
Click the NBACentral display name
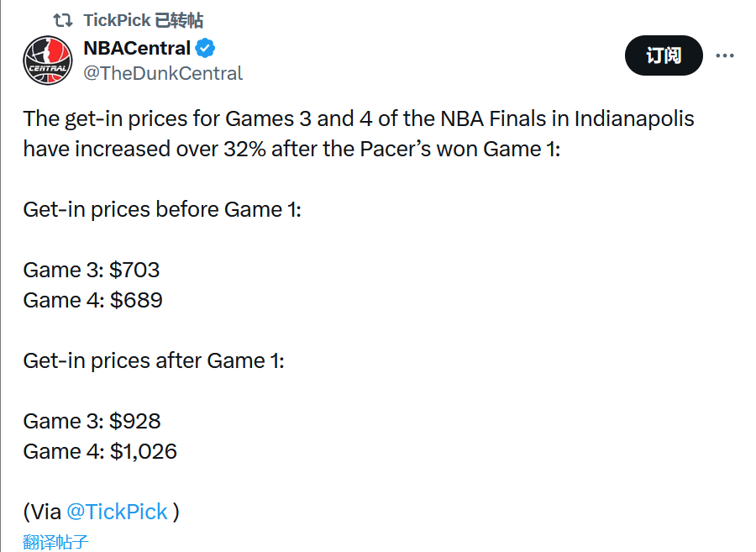(x=137, y=48)
